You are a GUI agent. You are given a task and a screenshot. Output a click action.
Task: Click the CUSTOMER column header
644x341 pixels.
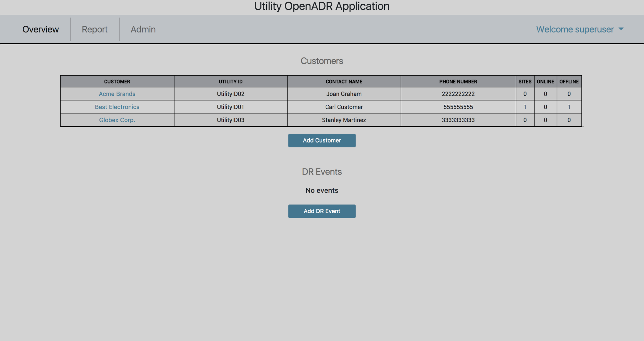(x=117, y=81)
